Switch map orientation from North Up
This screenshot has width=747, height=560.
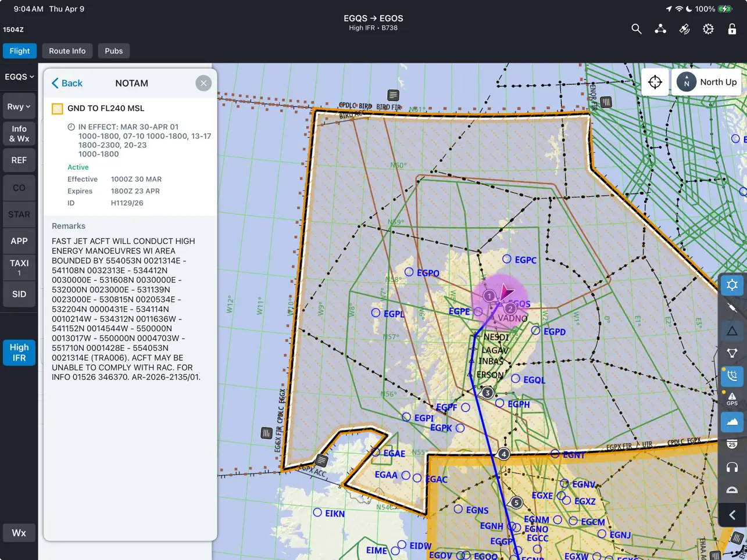707,82
